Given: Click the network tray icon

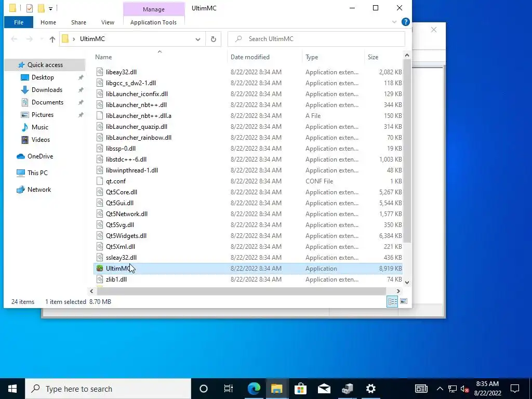Looking at the screenshot, I should [x=453, y=389].
